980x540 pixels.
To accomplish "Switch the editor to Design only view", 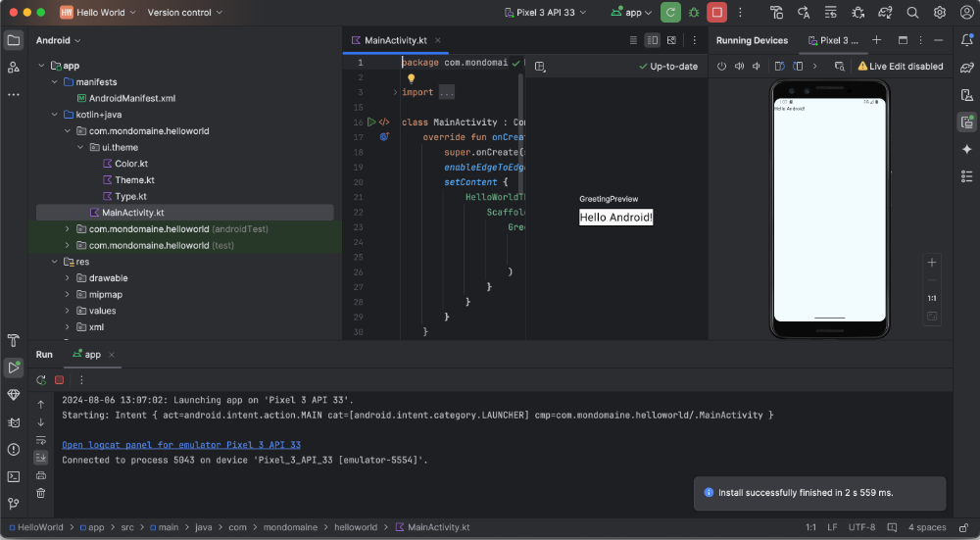I will (x=671, y=40).
